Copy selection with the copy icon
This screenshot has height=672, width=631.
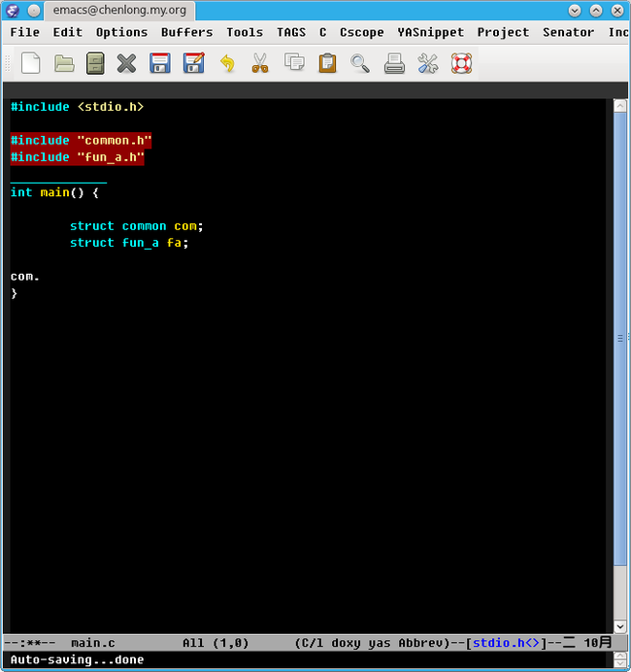point(294,62)
